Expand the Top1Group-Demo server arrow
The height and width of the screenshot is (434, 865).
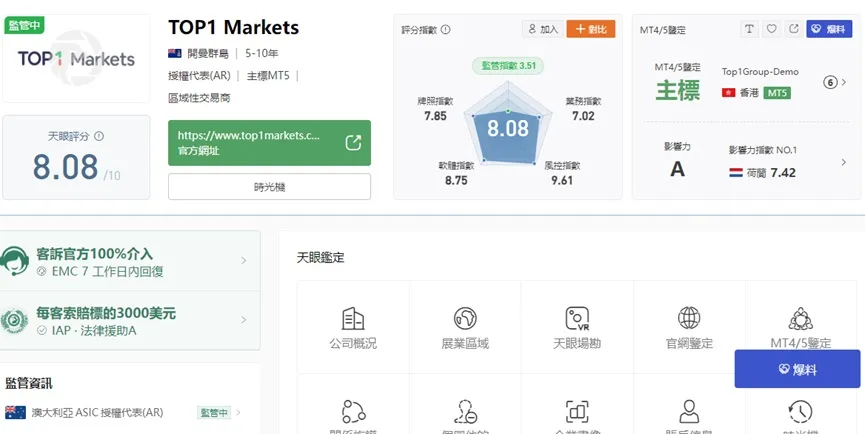click(843, 83)
